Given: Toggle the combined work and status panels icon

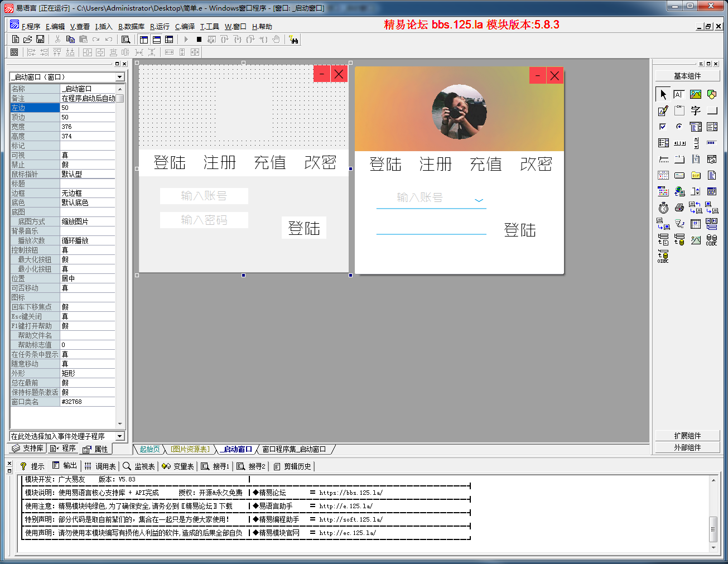Looking at the screenshot, I should click(x=169, y=39).
